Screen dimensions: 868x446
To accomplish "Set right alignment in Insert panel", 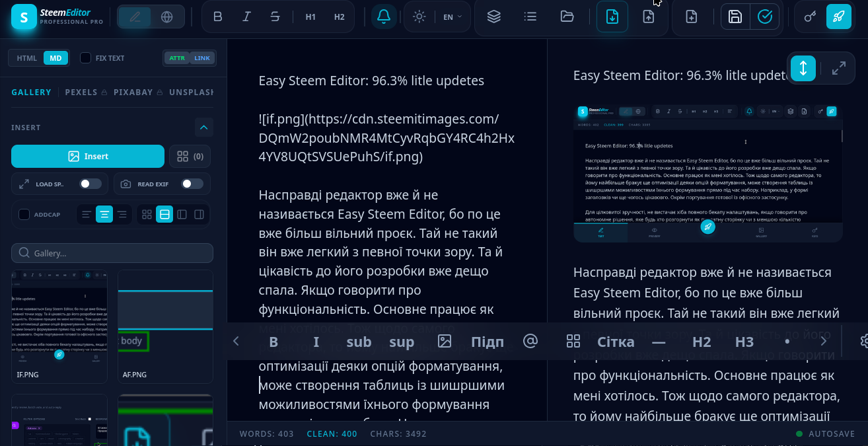I will (122, 215).
